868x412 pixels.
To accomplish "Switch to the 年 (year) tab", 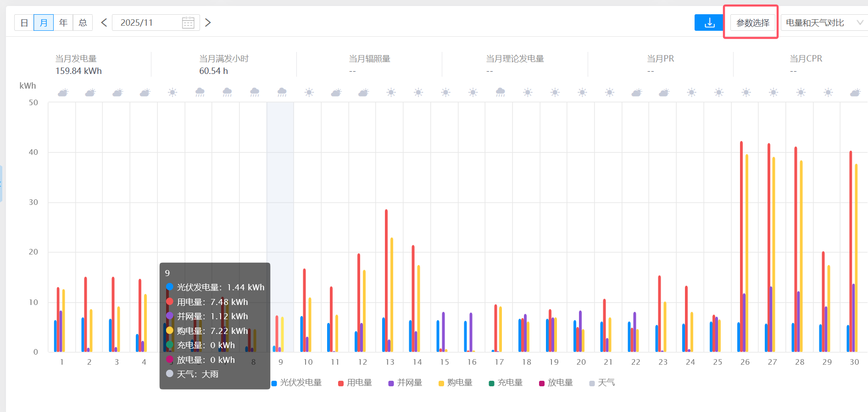I will click(x=63, y=23).
